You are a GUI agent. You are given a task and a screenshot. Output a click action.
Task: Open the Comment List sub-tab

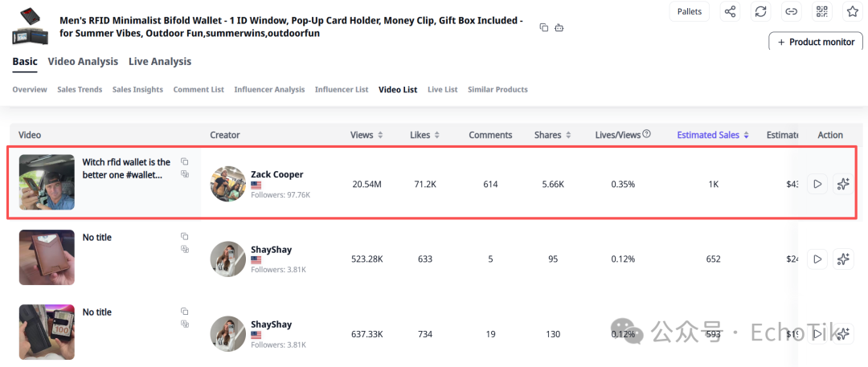pyautogui.click(x=199, y=89)
